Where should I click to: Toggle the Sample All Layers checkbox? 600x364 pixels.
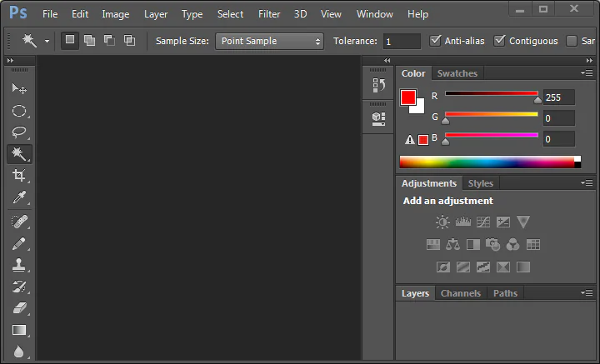tap(572, 41)
